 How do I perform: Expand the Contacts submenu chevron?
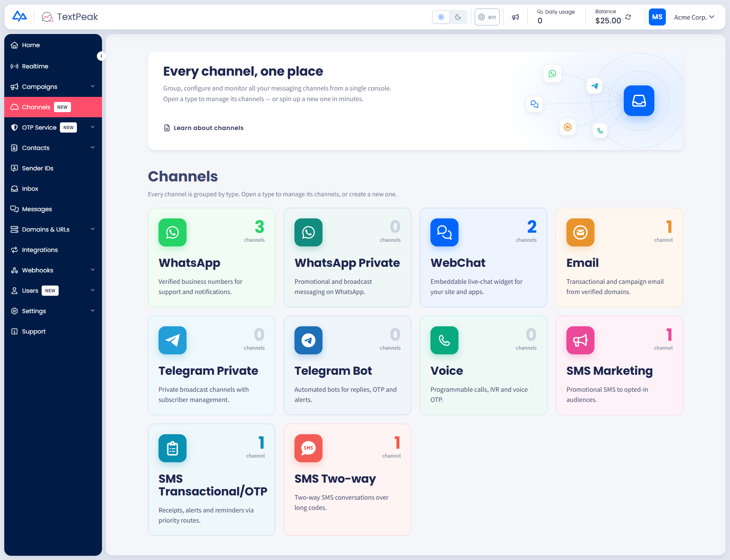(93, 147)
